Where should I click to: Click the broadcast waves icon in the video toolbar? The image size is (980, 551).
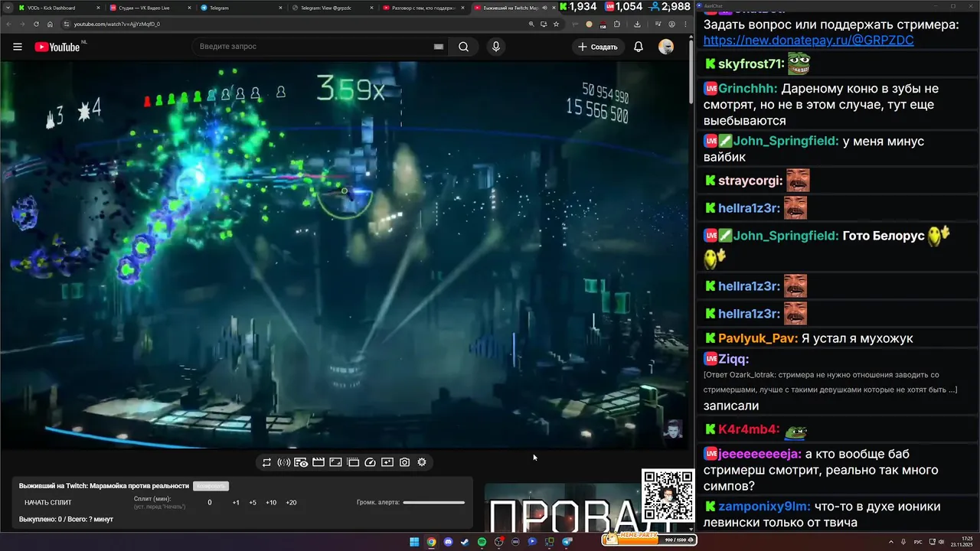283,462
